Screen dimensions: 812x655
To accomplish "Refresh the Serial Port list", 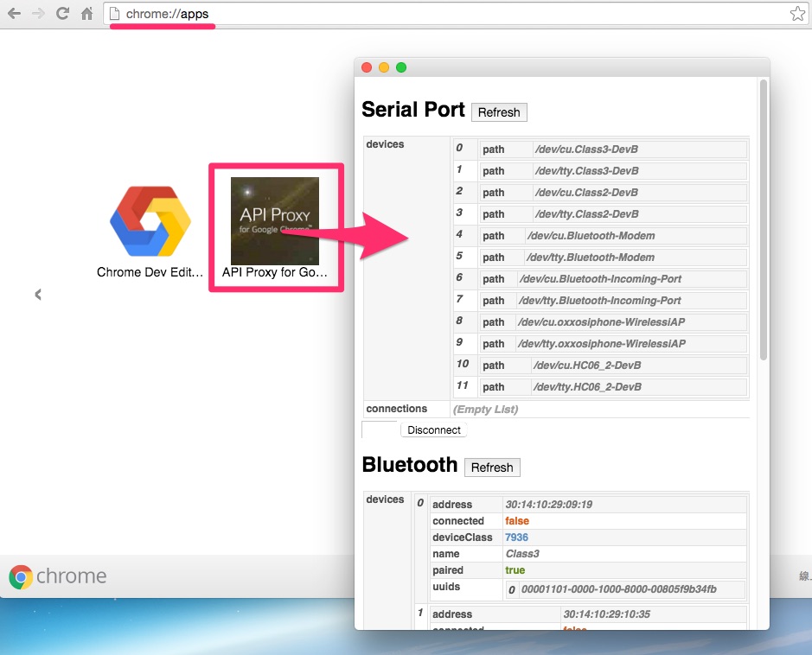I will point(499,112).
